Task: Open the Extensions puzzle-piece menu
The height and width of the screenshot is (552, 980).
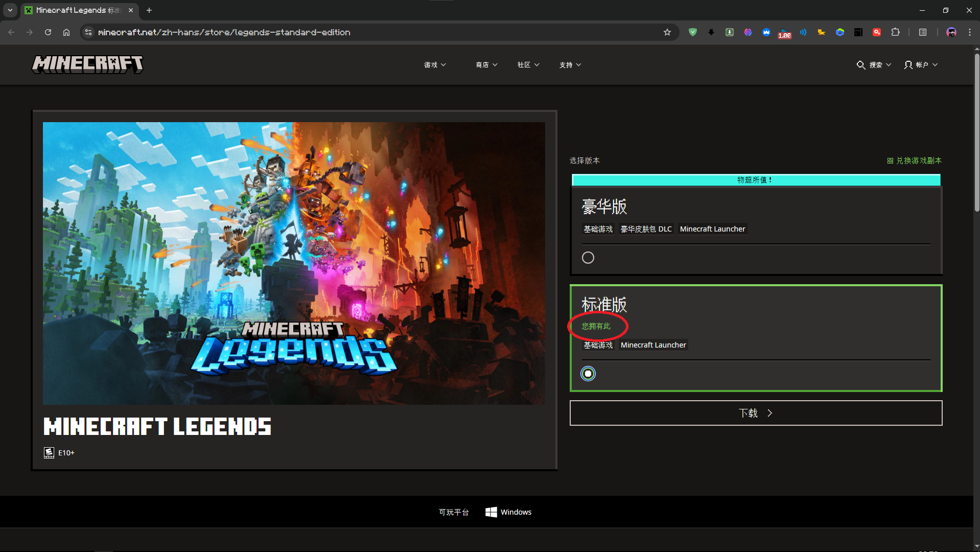Action: 895,32
